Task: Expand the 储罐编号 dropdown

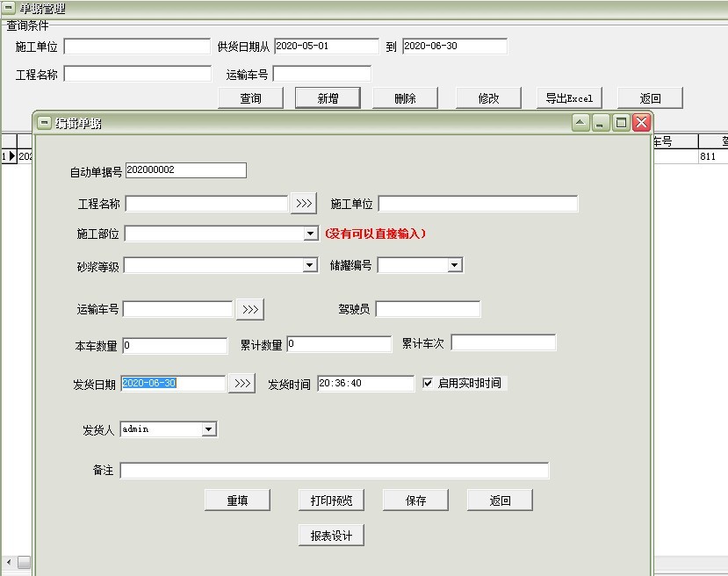Action: pyautogui.click(x=455, y=265)
